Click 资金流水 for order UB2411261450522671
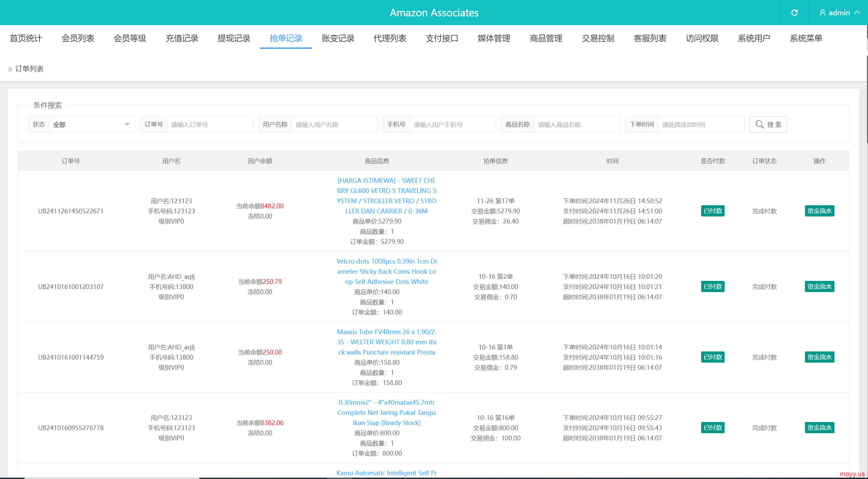Viewport: 868px width, 479px height. [x=820, y=211]
